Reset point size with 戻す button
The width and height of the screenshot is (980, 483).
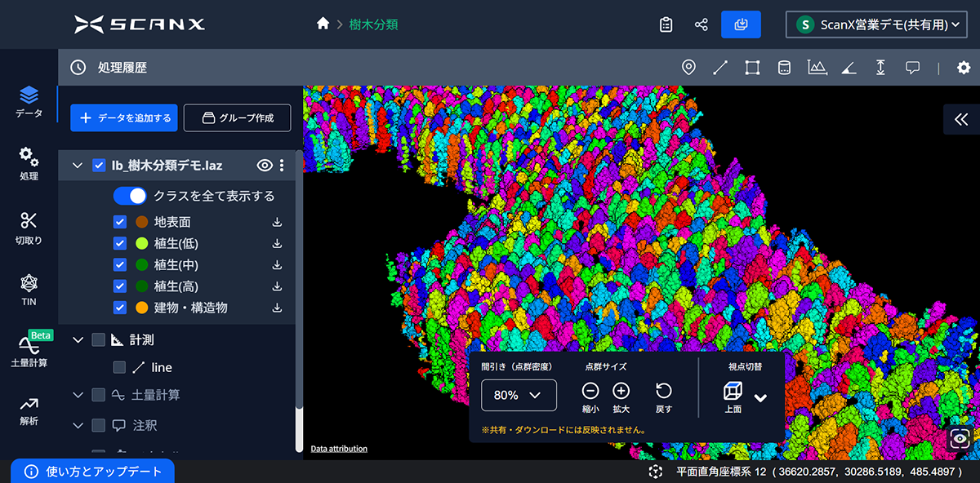click(664, 391)
